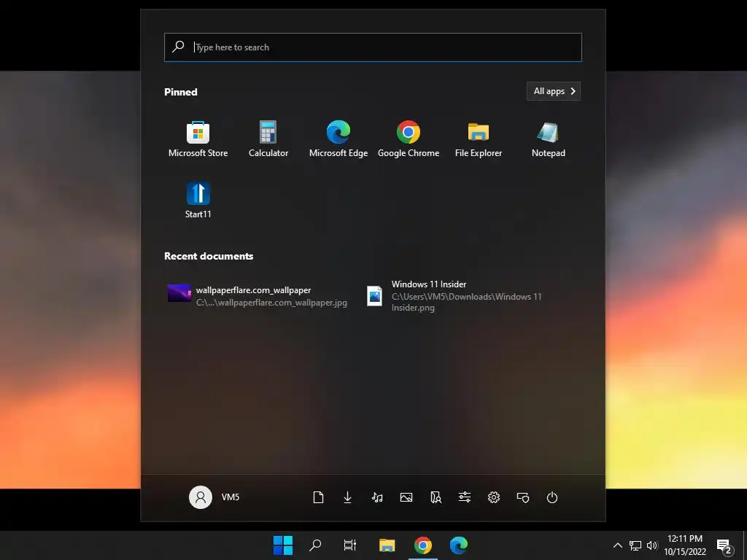Open the pinned File Explorer app

(479, 139)
